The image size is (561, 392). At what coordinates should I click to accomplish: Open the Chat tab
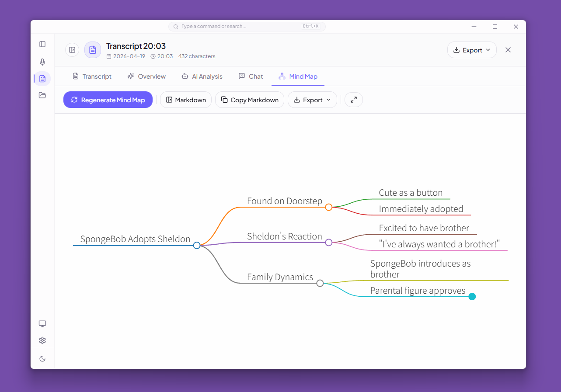pyautogui.click(x=251, y=76)
